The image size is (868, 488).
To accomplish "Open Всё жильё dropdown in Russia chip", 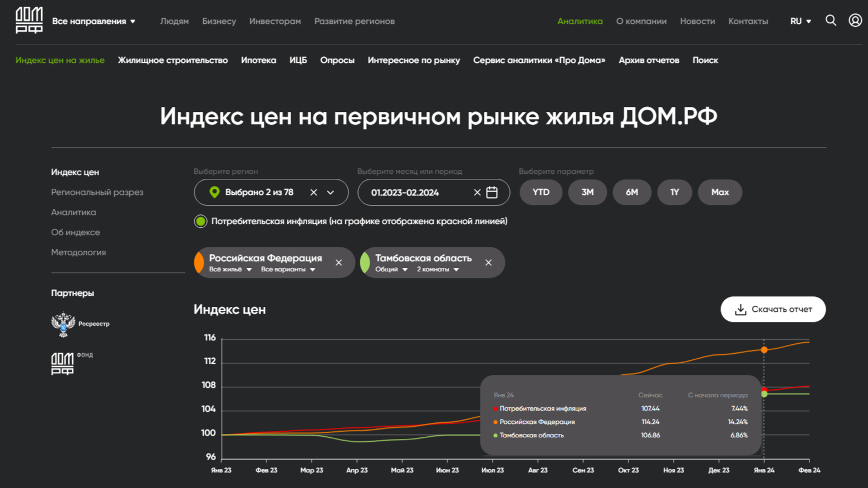I will pyautogui.click(x=231, y=269).
